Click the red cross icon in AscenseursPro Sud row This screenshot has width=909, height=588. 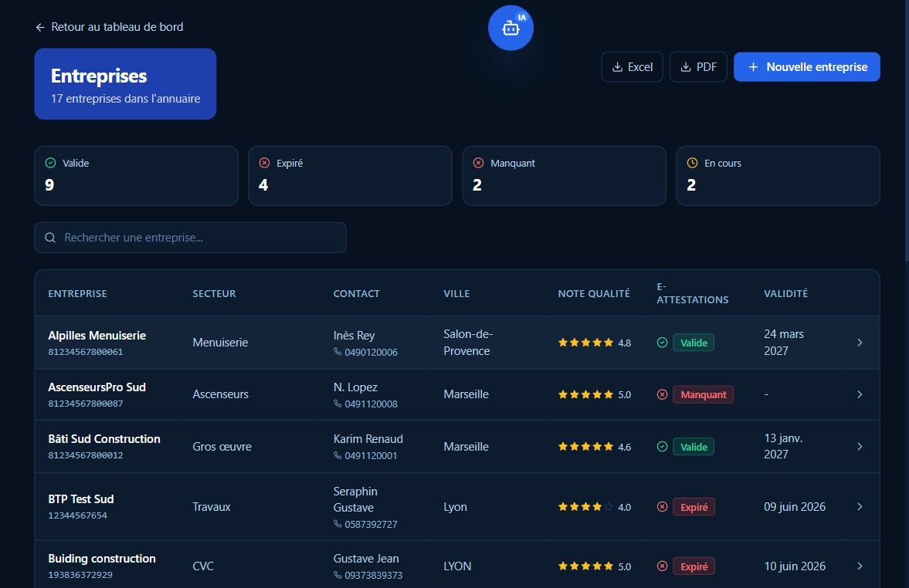coord(662,394)
